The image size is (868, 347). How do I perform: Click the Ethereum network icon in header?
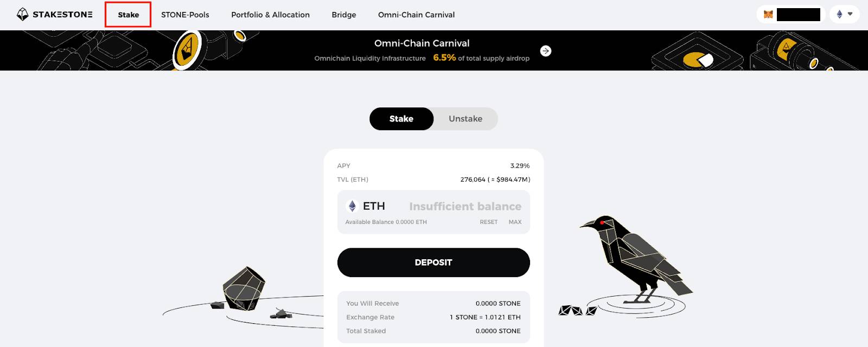coord(839,15)
